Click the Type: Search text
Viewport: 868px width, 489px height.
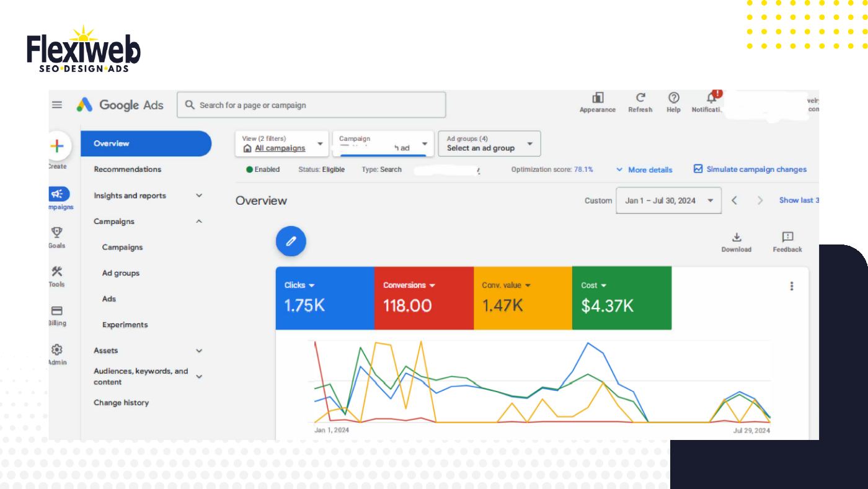point(381,169)
